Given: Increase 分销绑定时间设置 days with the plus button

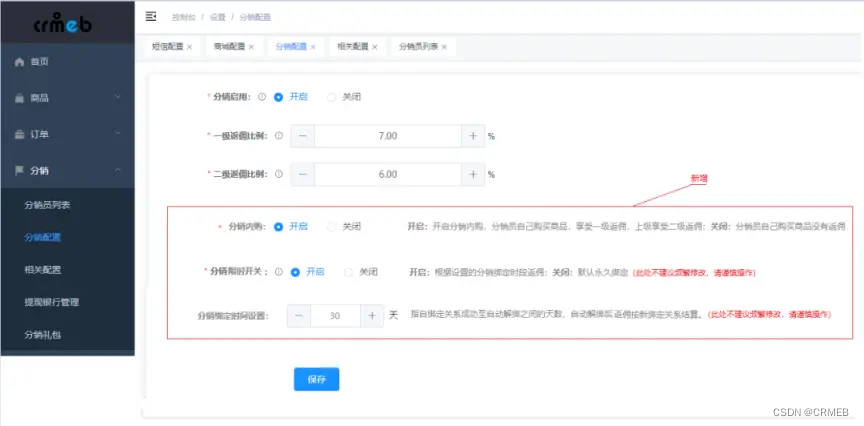Looking at the screenshot, I should click(372, 316).
